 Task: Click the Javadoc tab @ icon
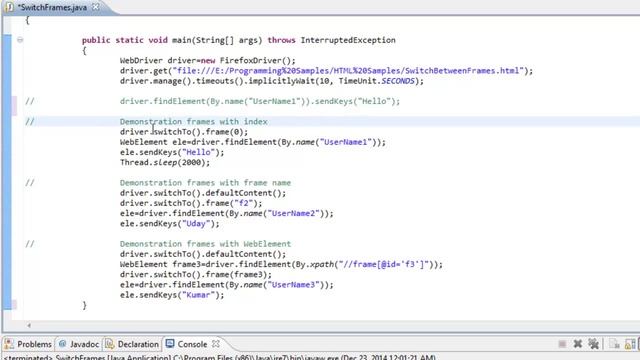(x=62, y=344)
